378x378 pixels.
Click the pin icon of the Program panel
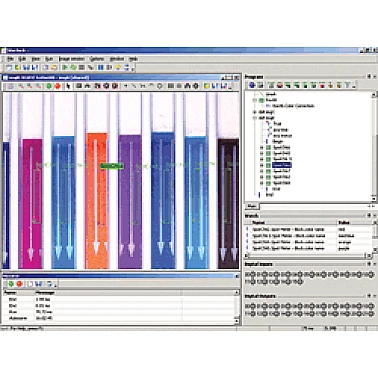tap(369, 77)
